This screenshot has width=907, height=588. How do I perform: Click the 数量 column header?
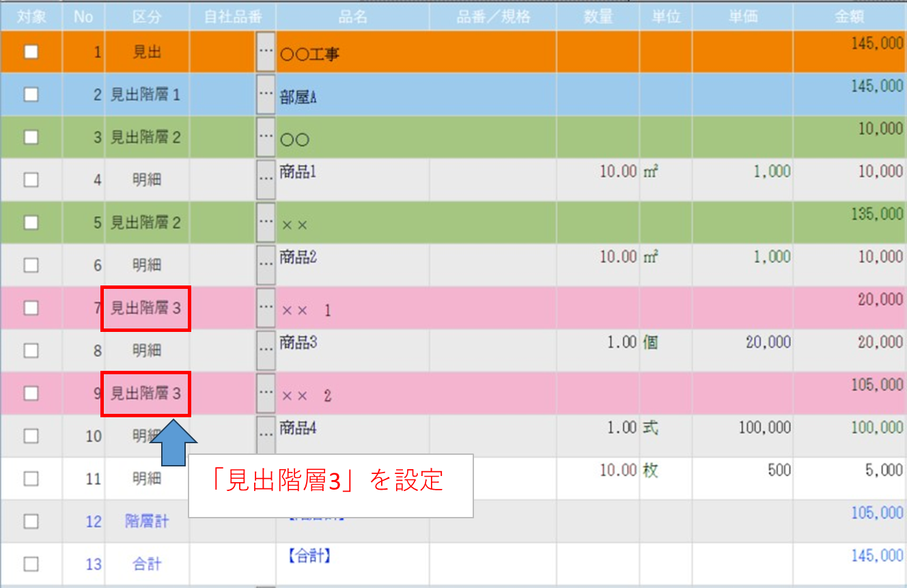pyautogui.click(x=598, y=17)
